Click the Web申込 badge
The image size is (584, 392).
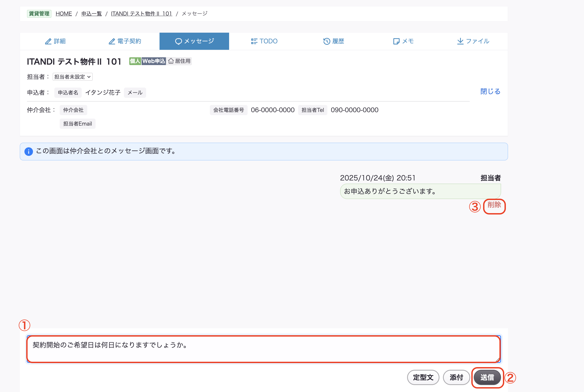click(154, 61)
